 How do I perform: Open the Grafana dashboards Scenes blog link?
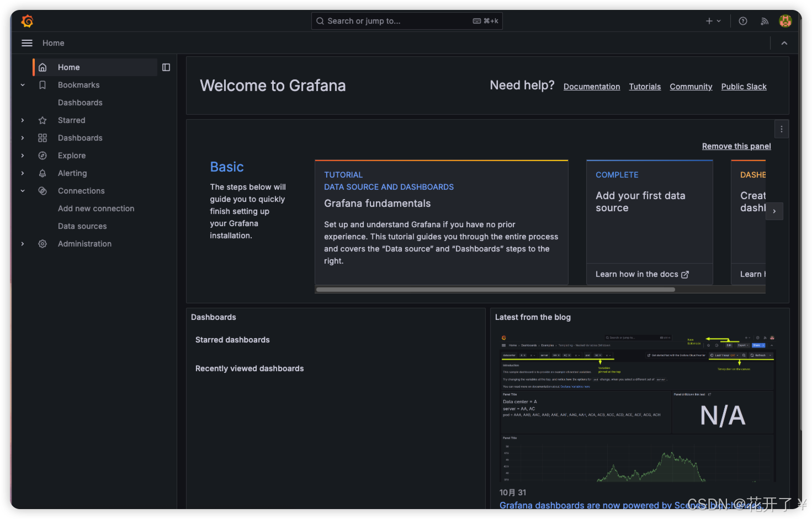[630, 505]
